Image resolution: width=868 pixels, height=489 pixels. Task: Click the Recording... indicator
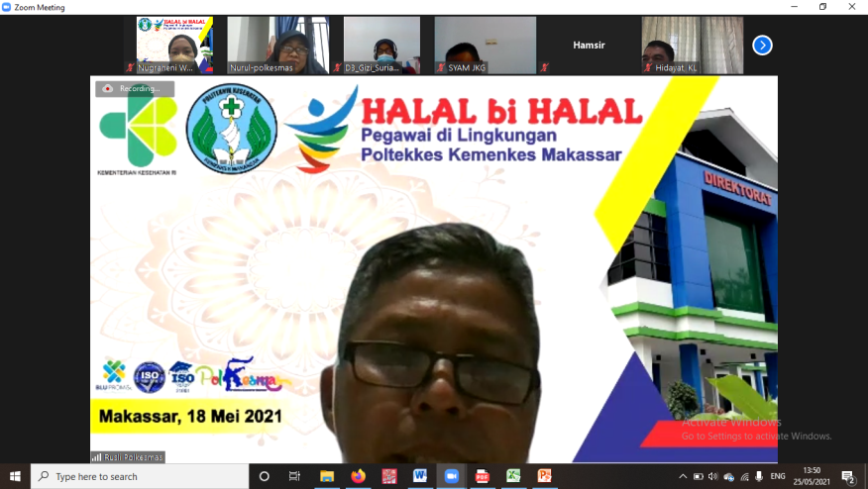pos(135,88)
